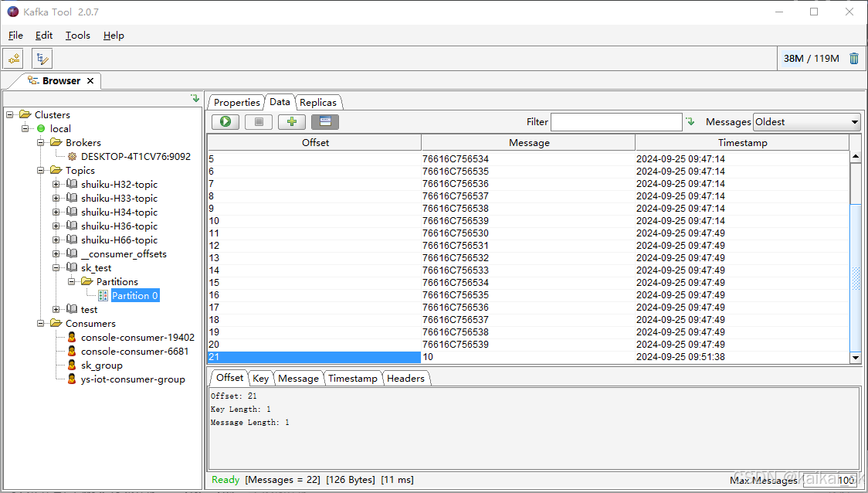868x493 pixels.
Task: Click the green status dot of local cluster
Action: 41,128
